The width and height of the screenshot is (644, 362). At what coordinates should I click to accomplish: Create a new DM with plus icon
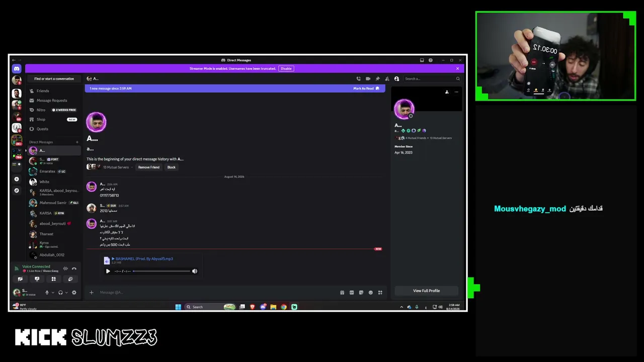[x=77, y=142]
